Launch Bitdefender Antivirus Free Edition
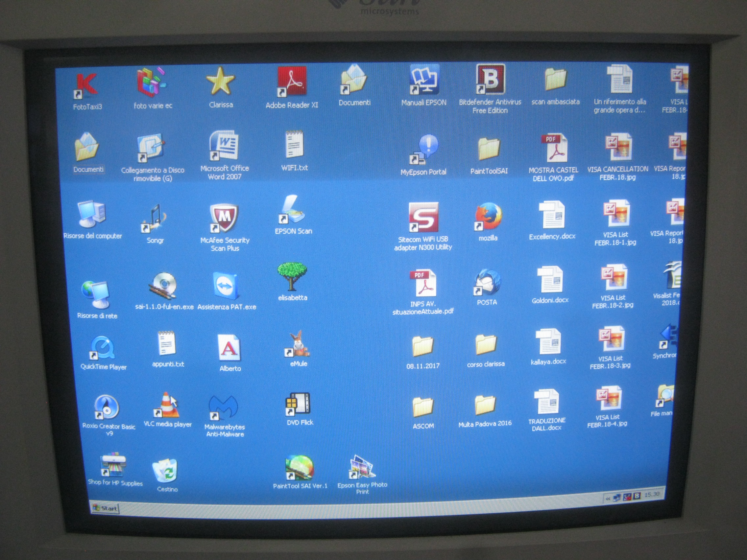This screenshot has width=747, height=560. (x=490, y=79)
